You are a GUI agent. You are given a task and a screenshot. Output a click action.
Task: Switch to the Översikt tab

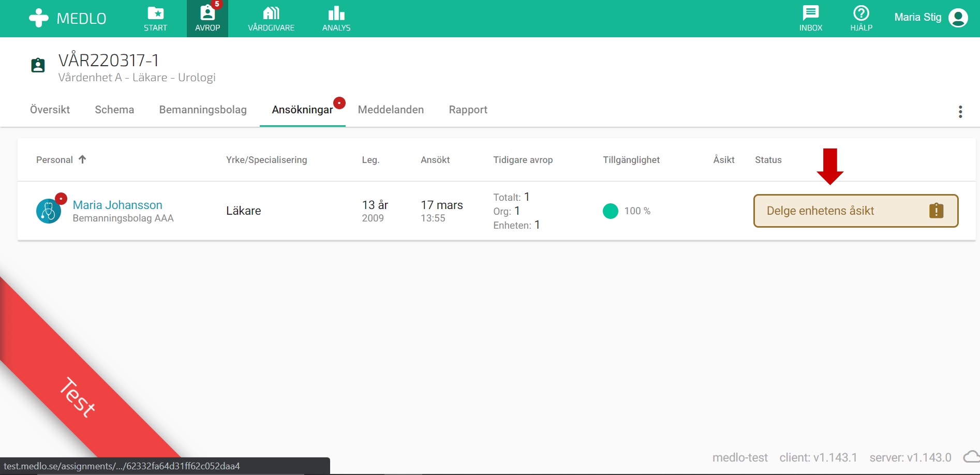(x=50, y=110)
